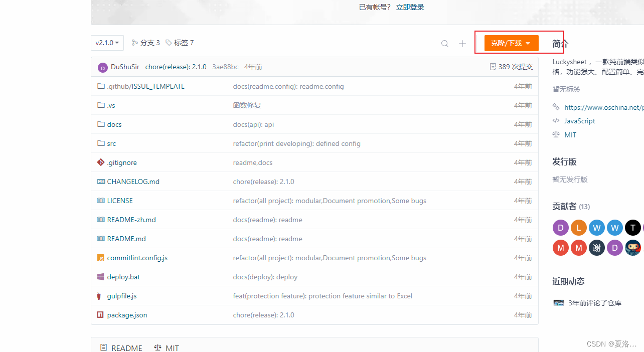Click the plus icon to add a file
This screenshot has height=352, width=644.
pos(462,43)
